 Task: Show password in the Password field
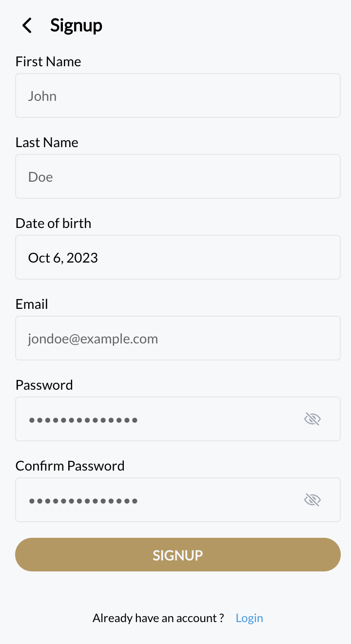tap(312, 419)
